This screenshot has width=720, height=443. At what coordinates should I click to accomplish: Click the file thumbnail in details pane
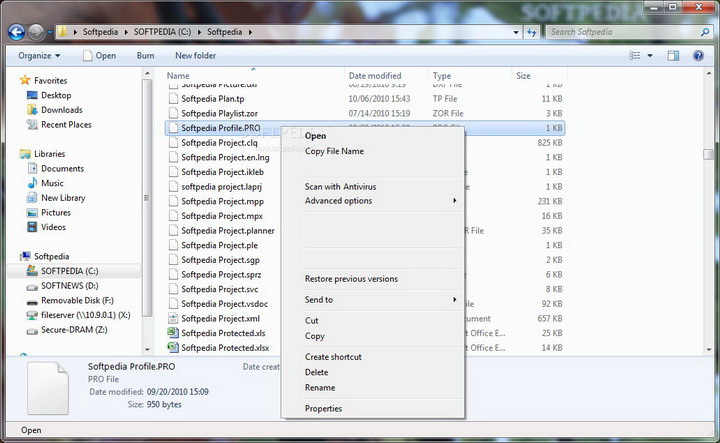[x=48, y=388]
